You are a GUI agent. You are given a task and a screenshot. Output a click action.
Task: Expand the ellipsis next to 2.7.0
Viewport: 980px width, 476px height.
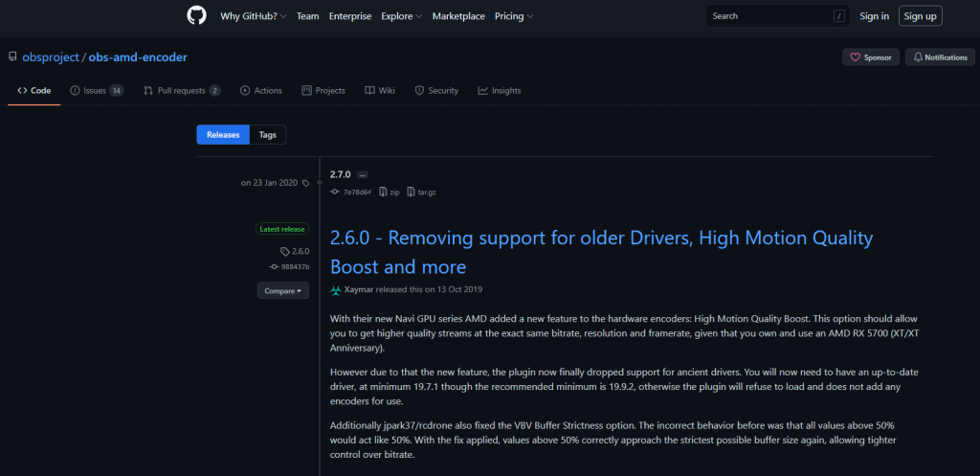click(x=363, y=175)
